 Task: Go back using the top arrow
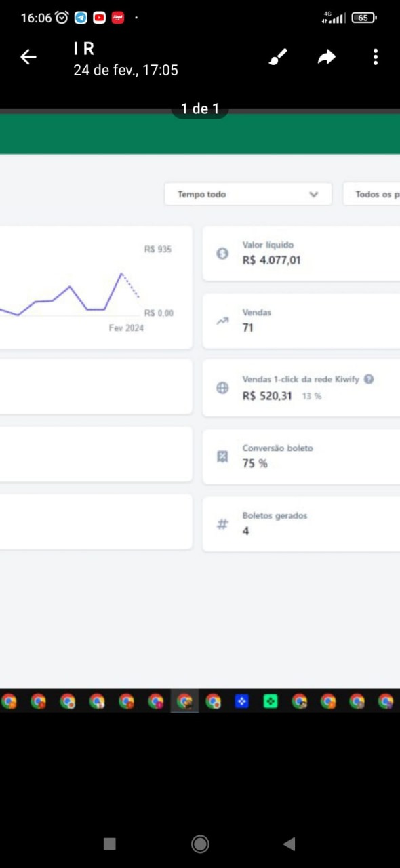pyautogui.click(x=28, y=58)
